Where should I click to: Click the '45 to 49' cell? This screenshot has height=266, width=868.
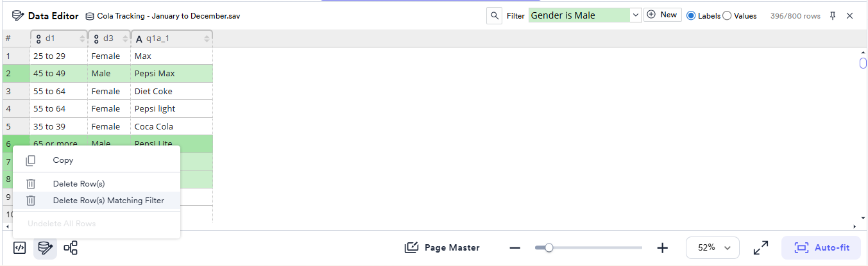click(58, 74)
